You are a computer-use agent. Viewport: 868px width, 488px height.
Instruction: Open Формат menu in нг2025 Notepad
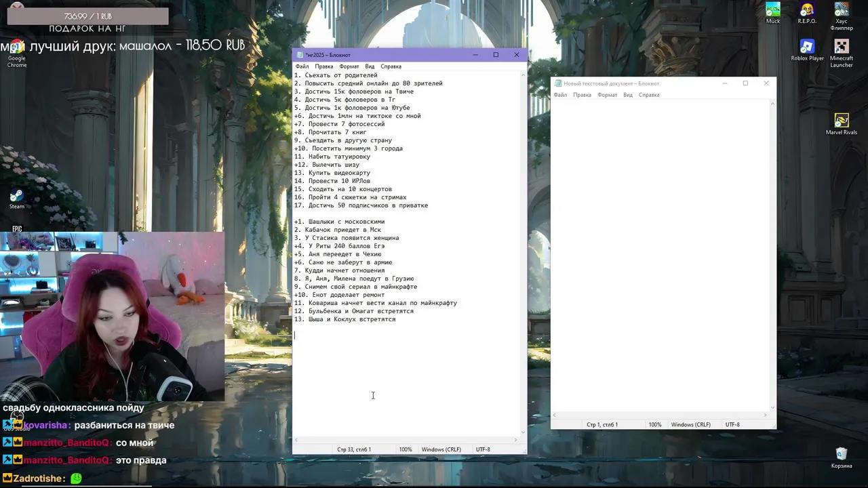tap(349, 66)
